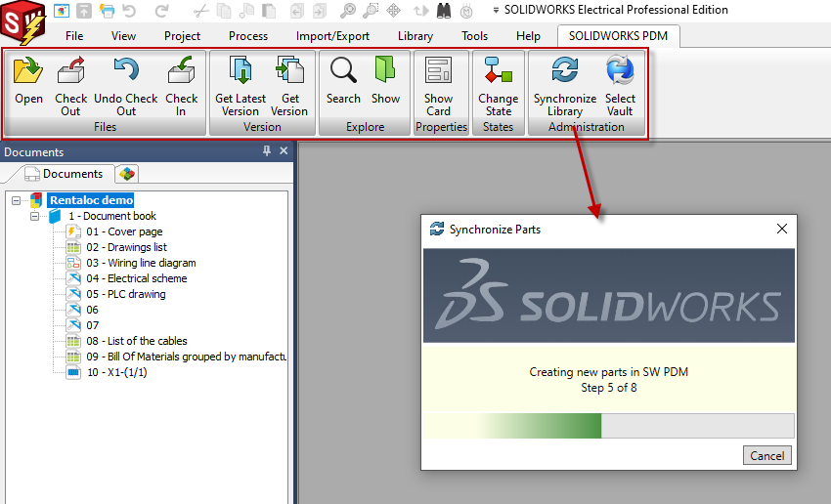831x504 pixels.
Task: Click the SOLIDWORKS Electrical application logo
Action: click(x=23, y=22)
